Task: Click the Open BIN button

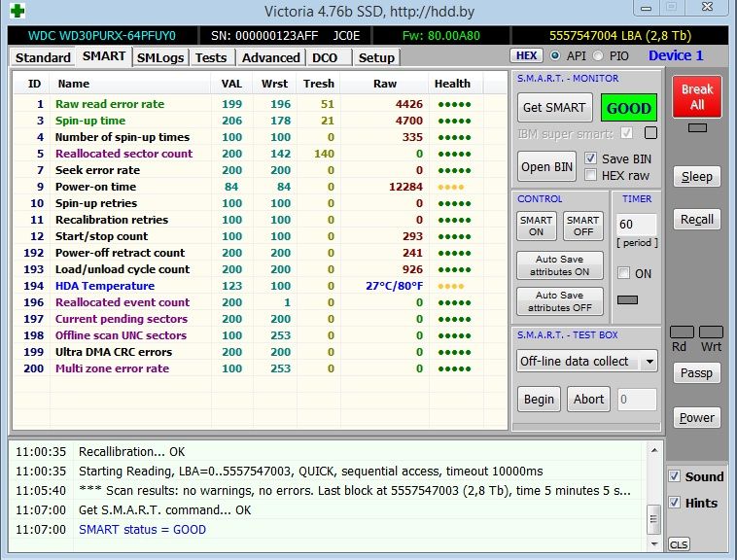Action: (x=546, y=167)
